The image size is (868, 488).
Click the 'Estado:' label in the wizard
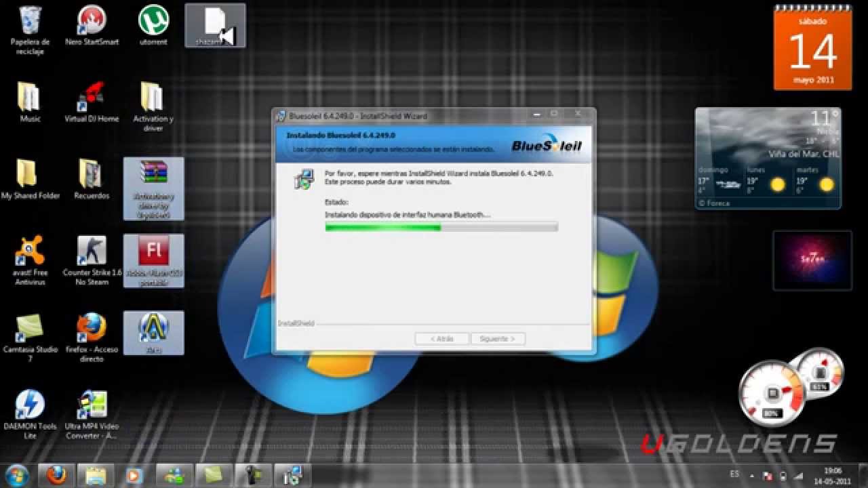click(336, 202)
